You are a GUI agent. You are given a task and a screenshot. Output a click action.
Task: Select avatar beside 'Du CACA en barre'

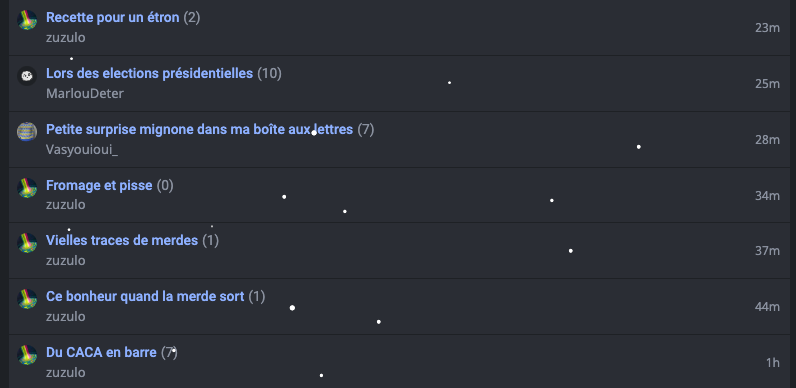click(x=27, y=354)
